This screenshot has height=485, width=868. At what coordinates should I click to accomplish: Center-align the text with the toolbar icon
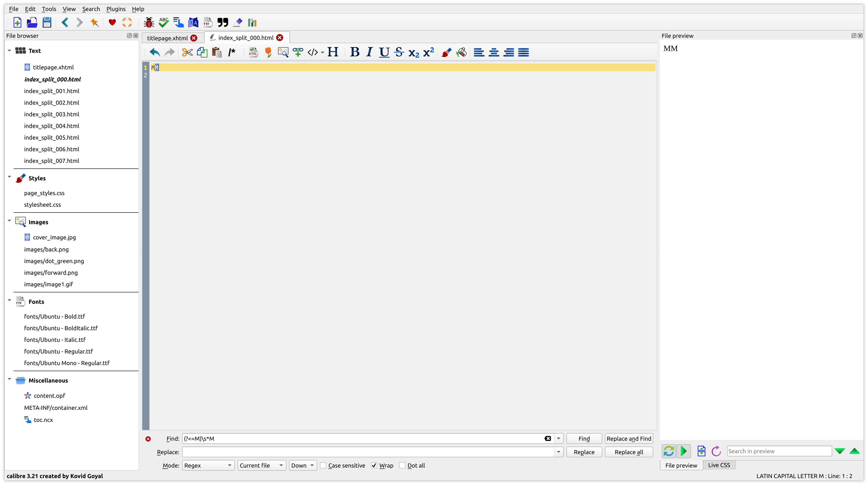point(494,52)
